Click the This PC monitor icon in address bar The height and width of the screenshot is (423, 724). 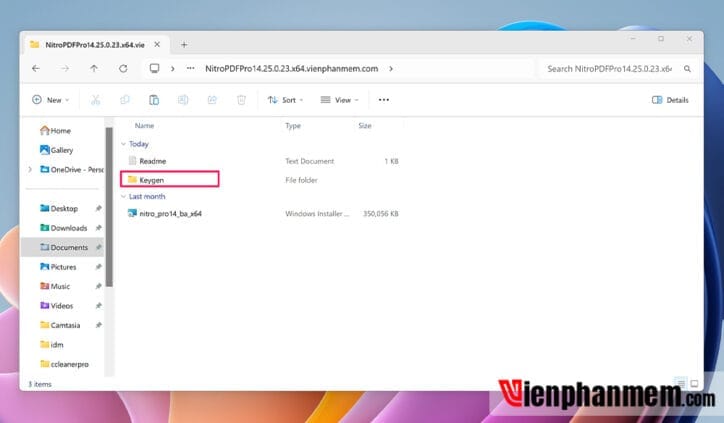(154, 68)
